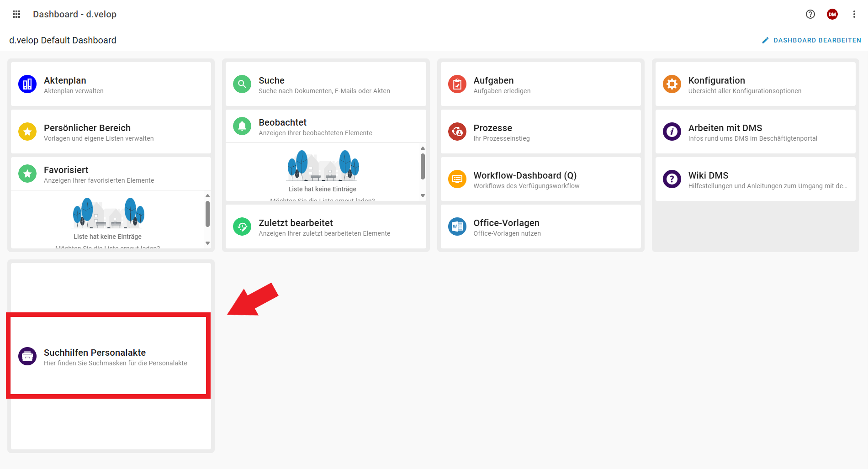Image resolution: width=868 pixels, height=469 pixels.
Task: Click the Office-Vorlagen Word icon
Action: (x=457, y=227)
